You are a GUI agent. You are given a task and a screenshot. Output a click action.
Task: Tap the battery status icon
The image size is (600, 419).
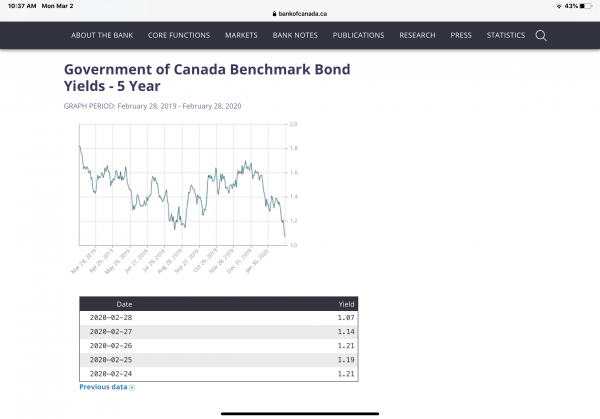(x=583, y=6)
